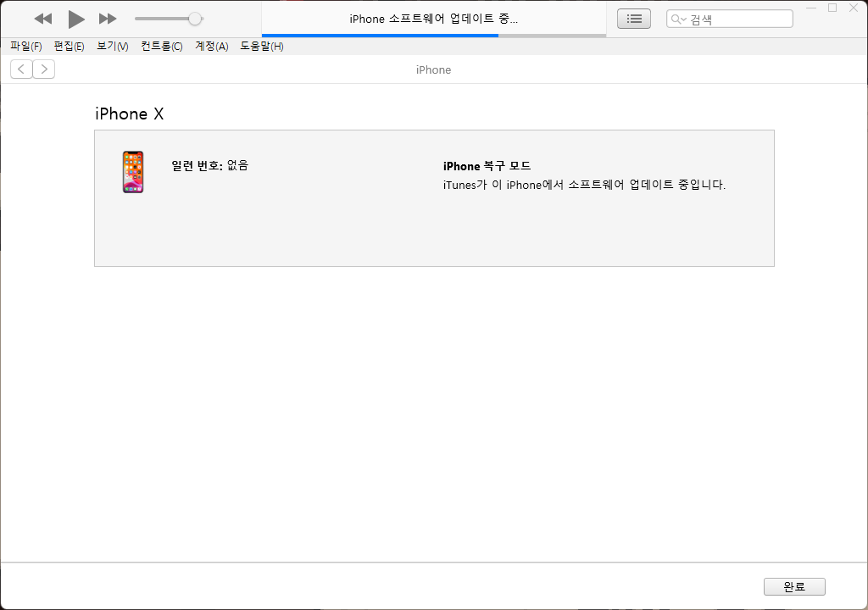Screen dimensions: 868x610
Task: Maximize the iTunes window
Action: 832,8
